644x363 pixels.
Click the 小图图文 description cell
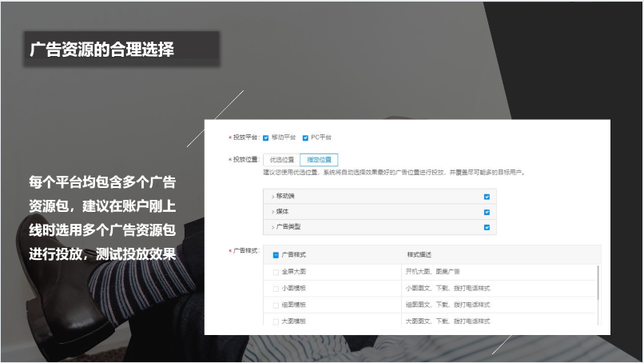click(x=447, y=288)
